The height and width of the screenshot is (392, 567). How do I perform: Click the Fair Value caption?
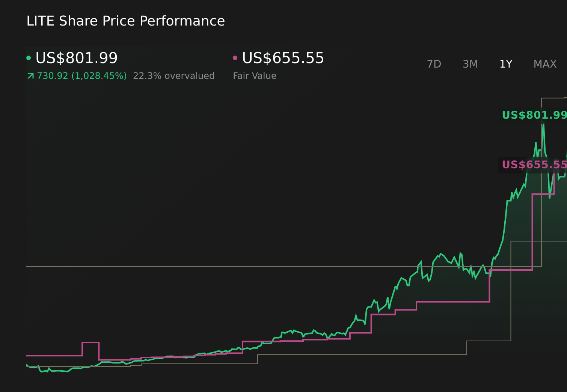(255, 76)
